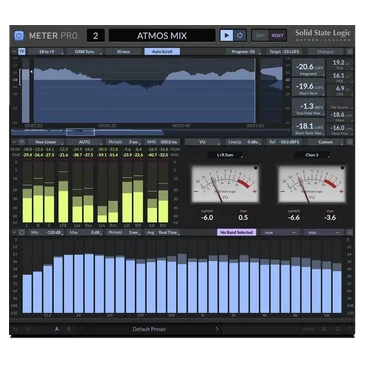
Task: Click the RESET button in the header
Action: tap(277, 36)
